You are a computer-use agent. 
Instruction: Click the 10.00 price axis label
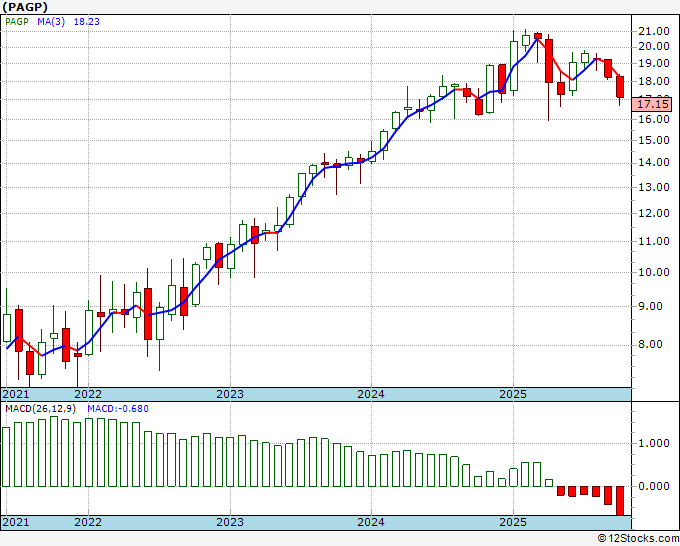coord(654,272)
